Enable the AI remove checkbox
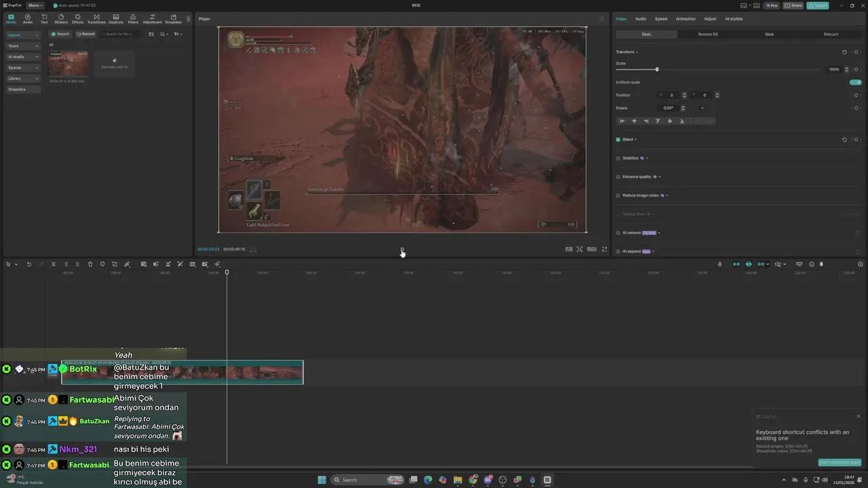 [x=618, y=232]
